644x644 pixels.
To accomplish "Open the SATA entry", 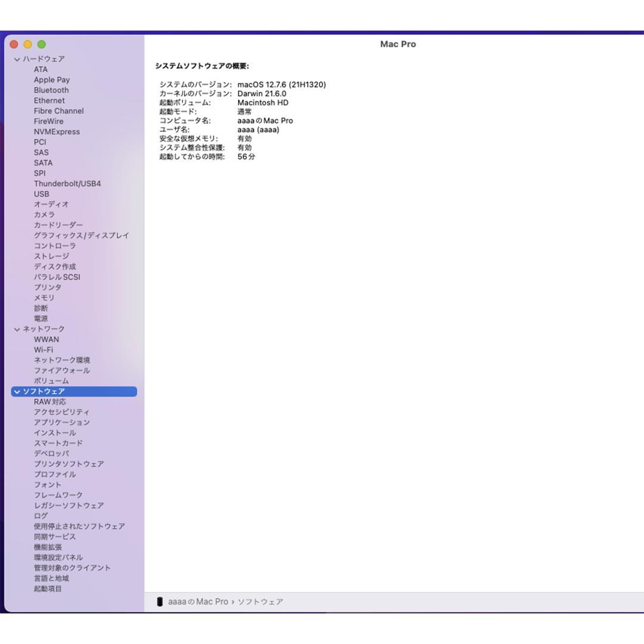I will pyautogui.click(x=43, y=163).
